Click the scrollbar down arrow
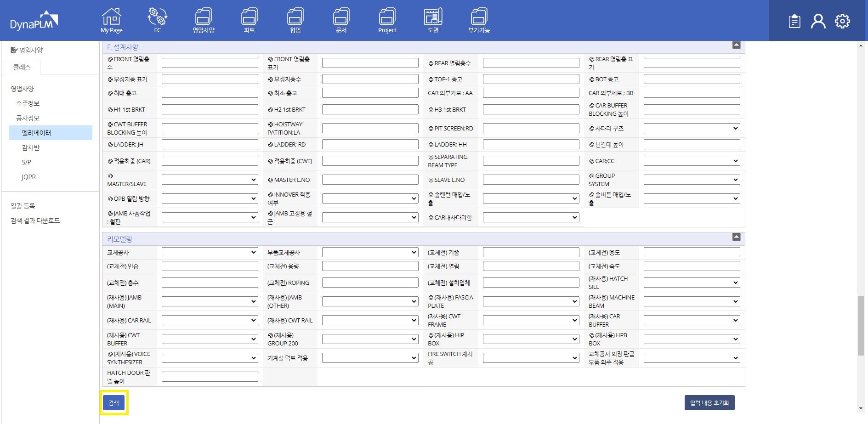This screenshot has width=868, height=424. click(x=861, y=408)
